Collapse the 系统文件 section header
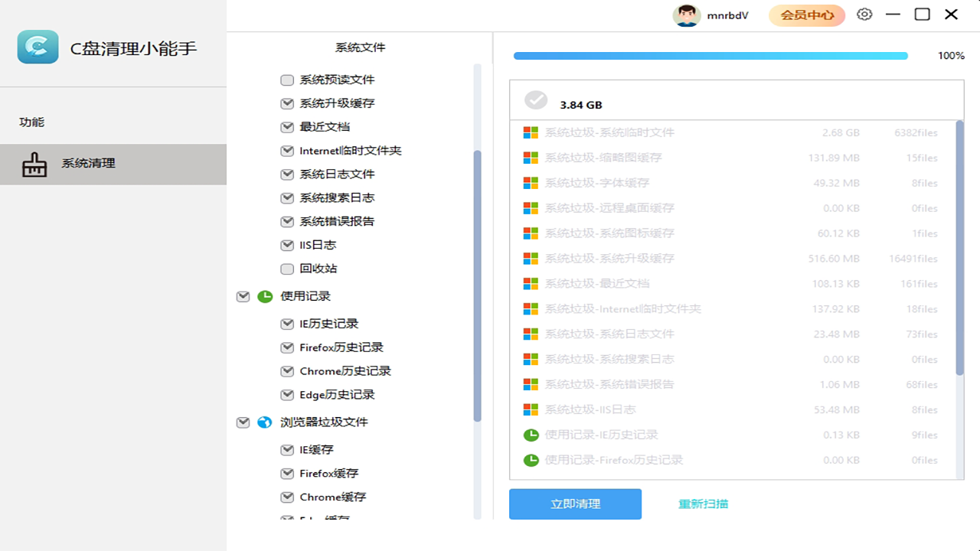This screenshot has width=980, height=551. point(360,47)
